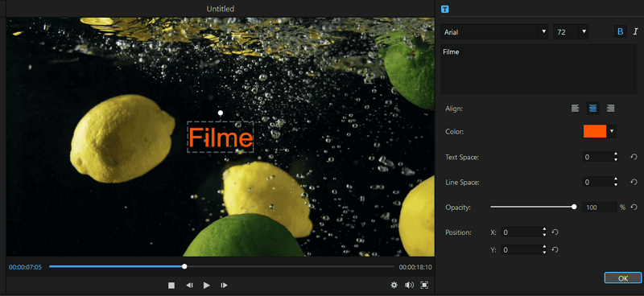Viewport: 644px width, 296px height.
Task: Click the total duration 00:00:18:10
Action: (x=415, y=267)
